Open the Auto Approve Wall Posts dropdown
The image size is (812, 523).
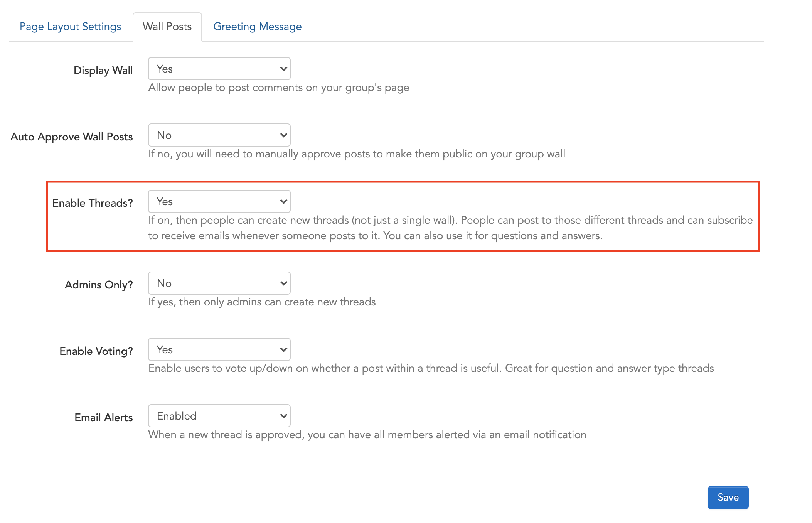pos(219,135)
